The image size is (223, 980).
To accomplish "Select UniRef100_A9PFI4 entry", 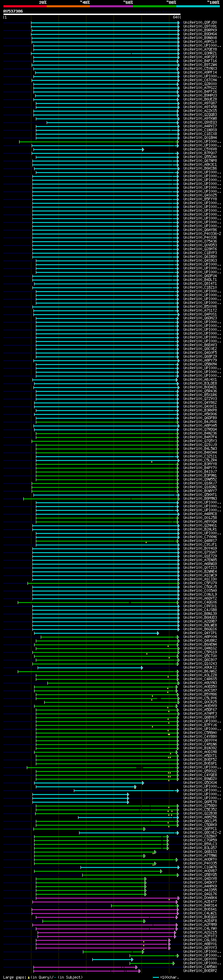I will click(200, 72).
